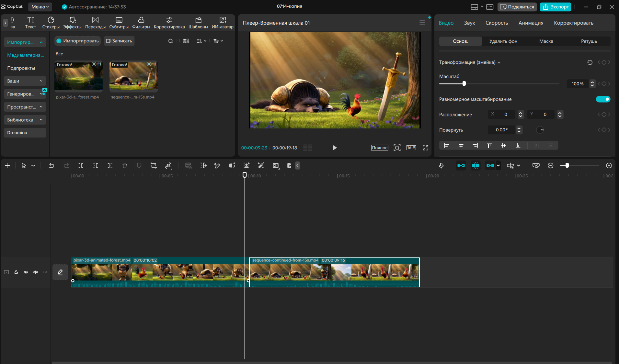Delete selected clip with trash icon

tap(124, 166)
